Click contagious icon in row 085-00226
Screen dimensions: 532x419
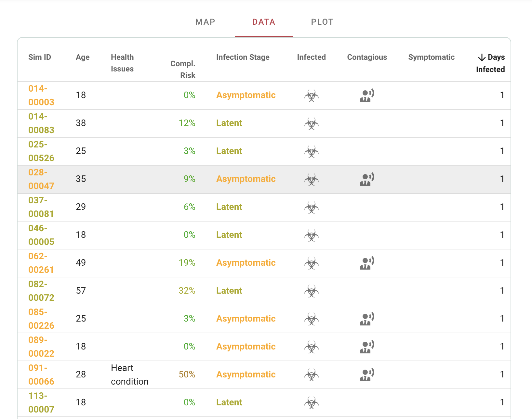tap(367, 319)
